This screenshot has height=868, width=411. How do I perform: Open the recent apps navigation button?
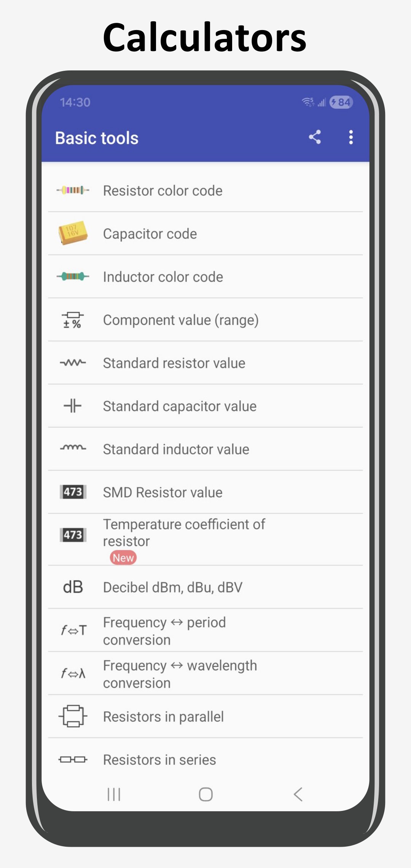tap(114, 795)
